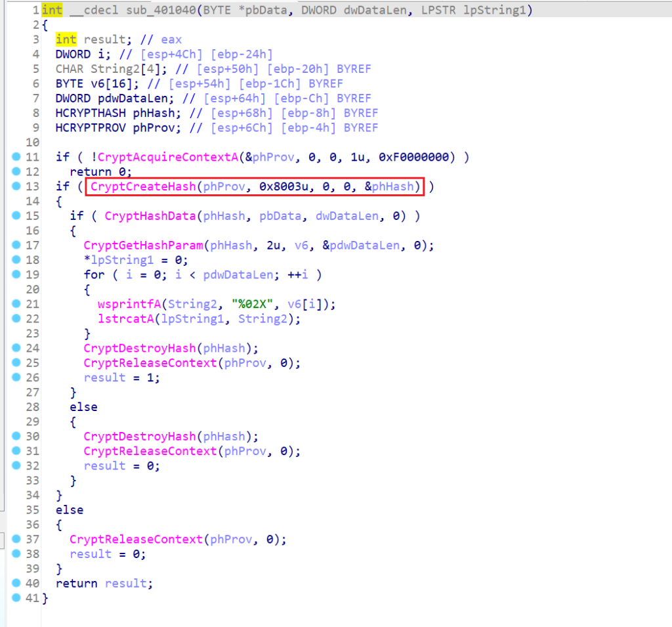Click the breakpoint dot beside line 19
672x627 pixels.
(x=16, y=274)
